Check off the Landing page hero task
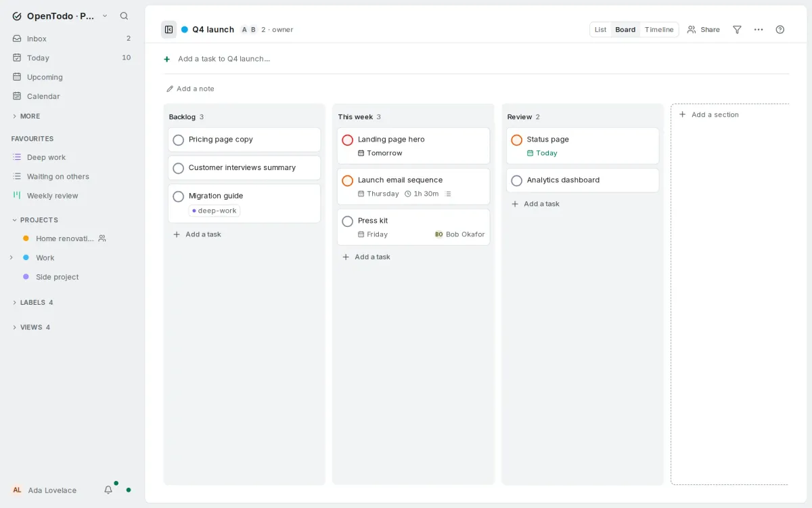 point(347,140)
